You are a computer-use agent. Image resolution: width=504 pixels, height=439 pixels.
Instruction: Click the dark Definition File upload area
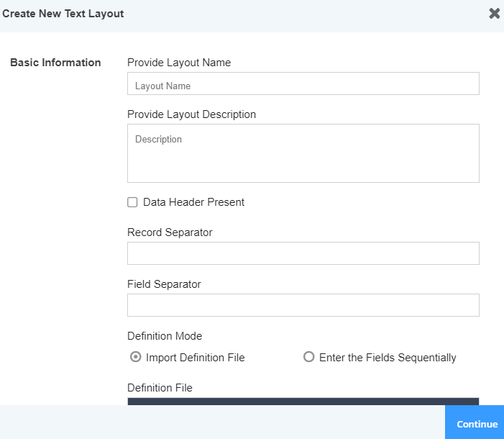(303, 401)
